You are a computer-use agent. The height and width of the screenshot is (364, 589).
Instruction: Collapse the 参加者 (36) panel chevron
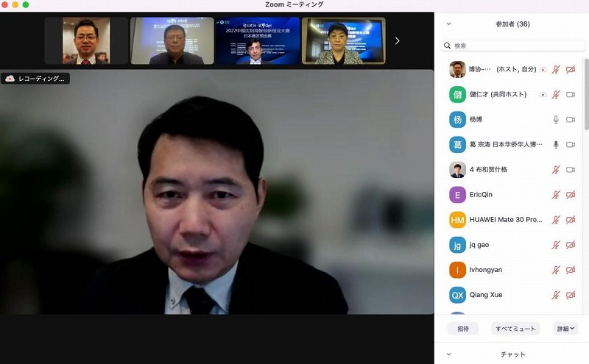[449, 24]
